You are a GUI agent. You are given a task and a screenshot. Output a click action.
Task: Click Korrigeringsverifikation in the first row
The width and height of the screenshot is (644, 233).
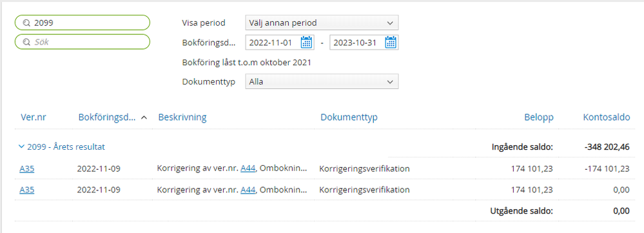tap(365, 168)
